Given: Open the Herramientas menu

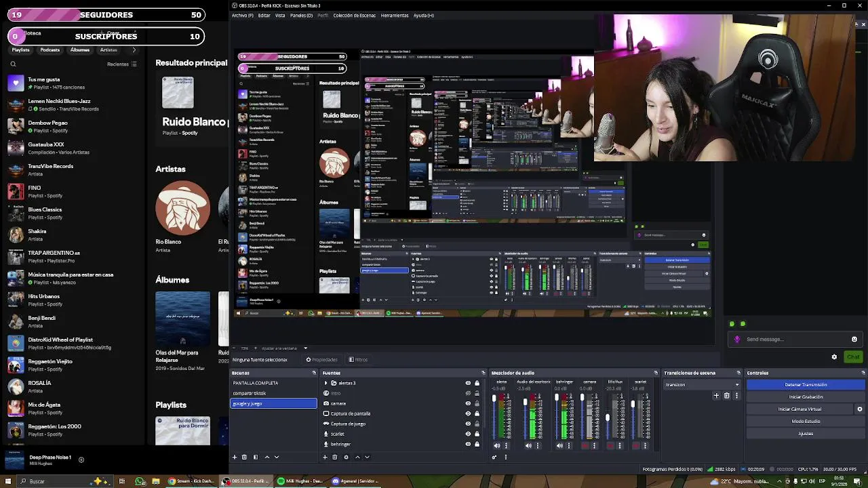Looking at the screenshot, I should (x=395, y=15).
